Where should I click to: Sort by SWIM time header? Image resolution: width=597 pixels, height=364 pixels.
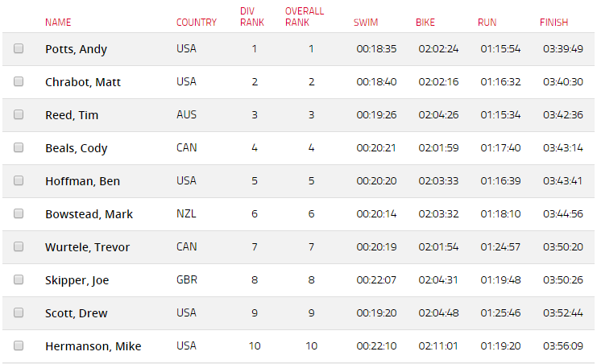(x=366, y=23)
